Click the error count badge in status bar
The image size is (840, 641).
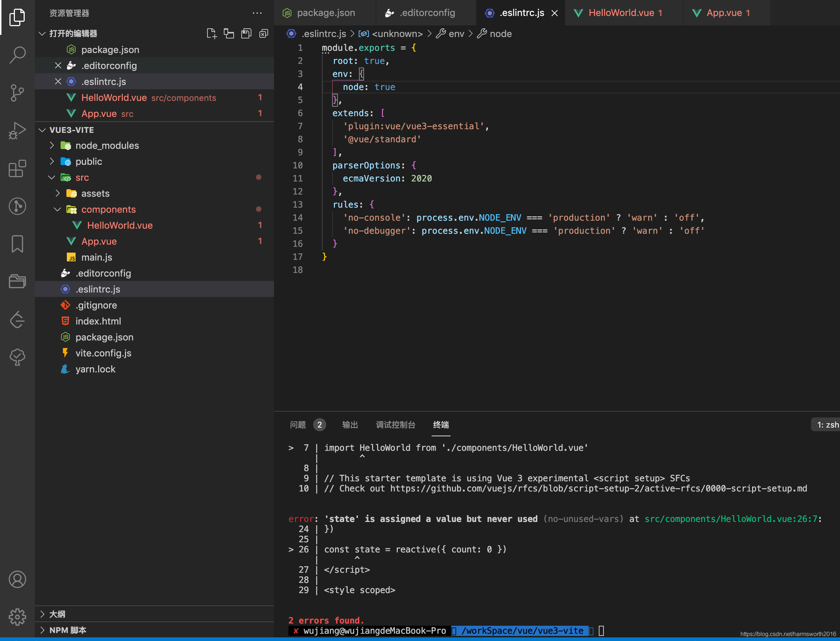[x=320, y=425]
